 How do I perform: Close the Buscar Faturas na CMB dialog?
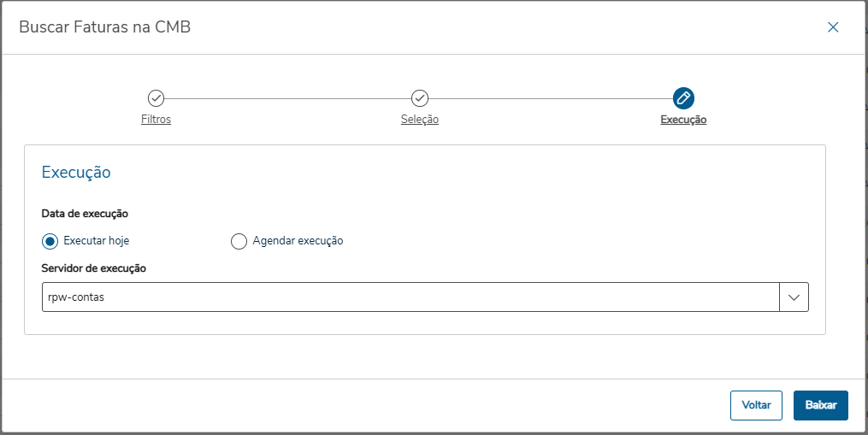833,27
